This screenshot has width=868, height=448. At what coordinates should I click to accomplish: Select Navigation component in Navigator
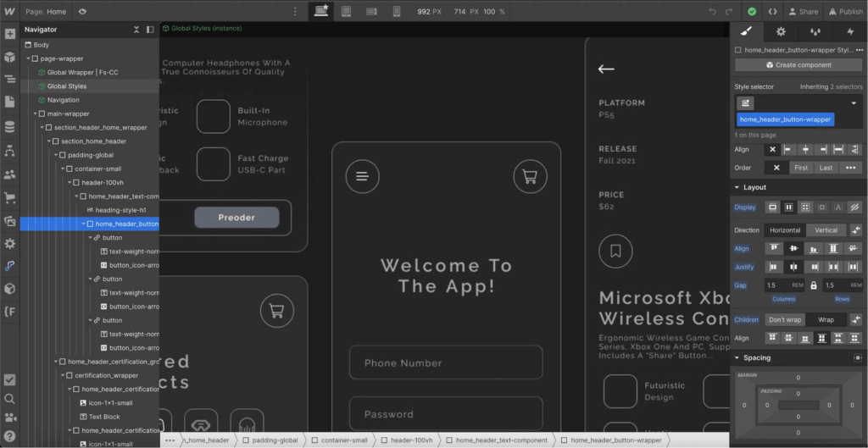(90, 100)
